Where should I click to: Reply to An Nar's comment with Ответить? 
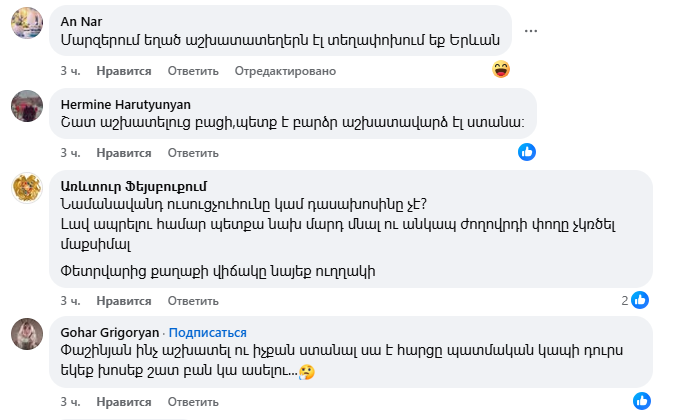pos(193,71)
